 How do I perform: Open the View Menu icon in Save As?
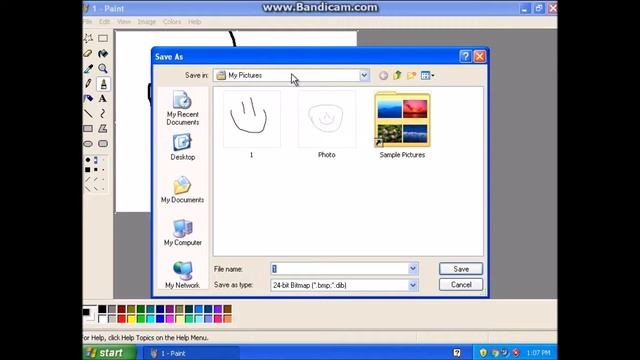(x=427, y=76)
